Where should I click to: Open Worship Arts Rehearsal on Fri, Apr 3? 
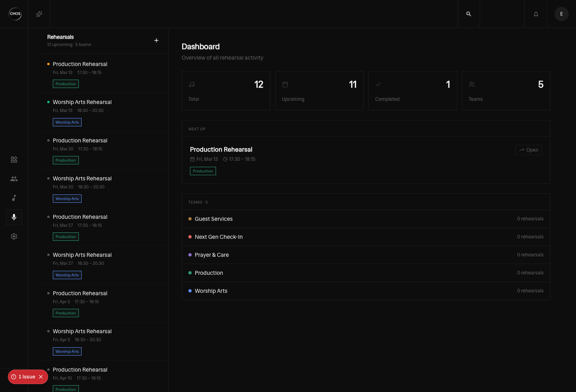tap(105, 342)
